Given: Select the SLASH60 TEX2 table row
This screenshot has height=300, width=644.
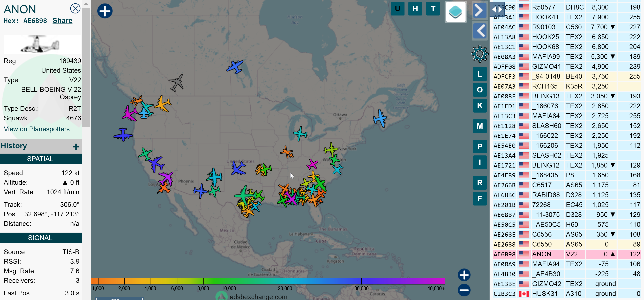Looking at the screenshot, I should coord(567,126).
